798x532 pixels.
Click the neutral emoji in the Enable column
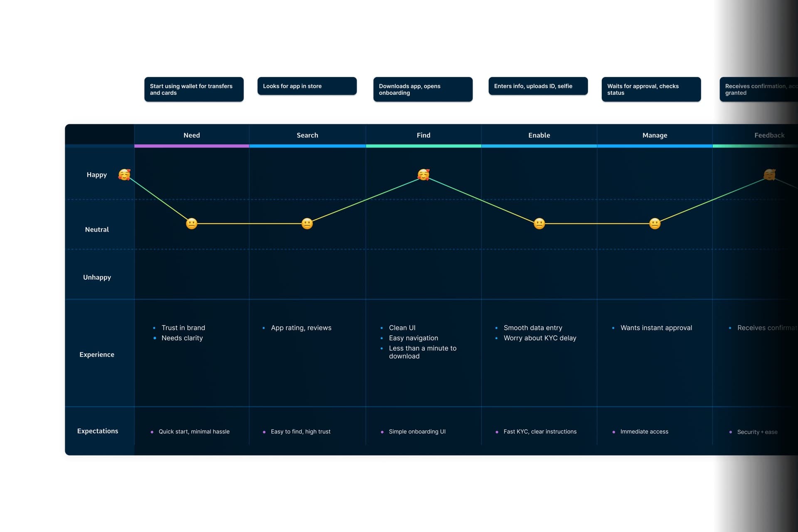click(539, 223)
